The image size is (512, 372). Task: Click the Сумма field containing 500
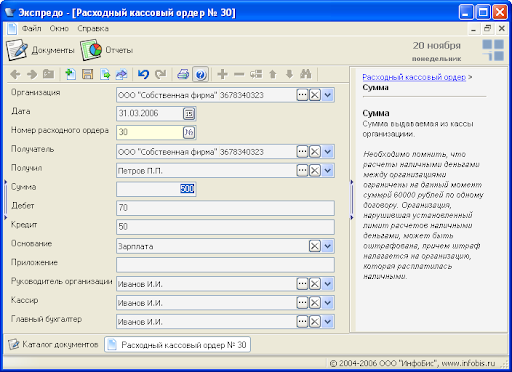(156, 189)
